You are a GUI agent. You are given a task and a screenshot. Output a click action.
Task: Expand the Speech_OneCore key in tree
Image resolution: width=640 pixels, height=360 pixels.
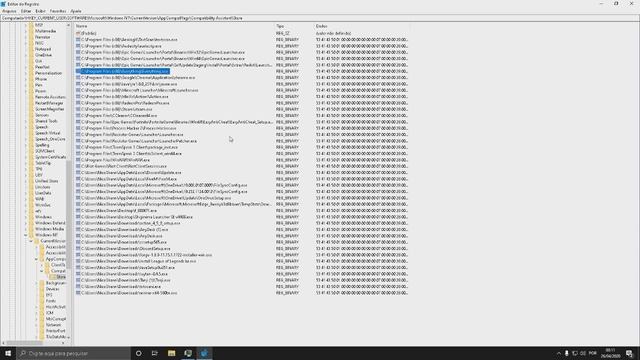[x=26, y=139]
